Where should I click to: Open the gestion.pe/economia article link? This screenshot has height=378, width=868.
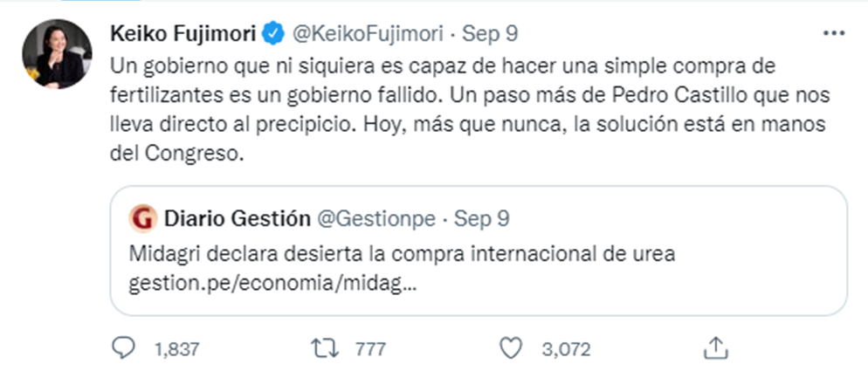coord(271,285)
